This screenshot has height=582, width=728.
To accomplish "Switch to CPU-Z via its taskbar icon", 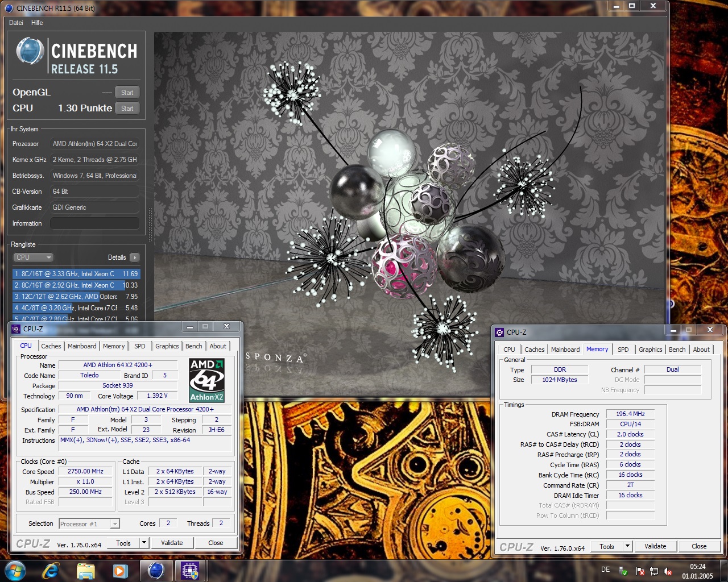I will [190, 571].
